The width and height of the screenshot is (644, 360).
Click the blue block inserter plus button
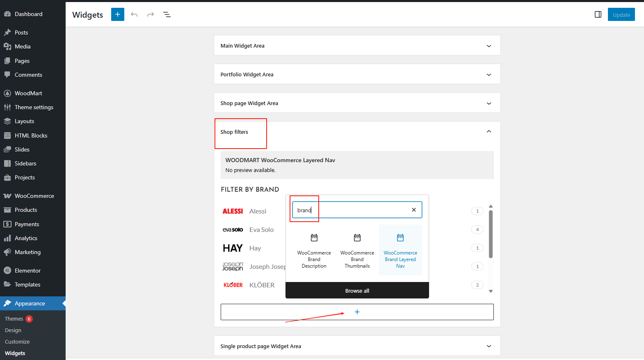[x=117, y=14]
